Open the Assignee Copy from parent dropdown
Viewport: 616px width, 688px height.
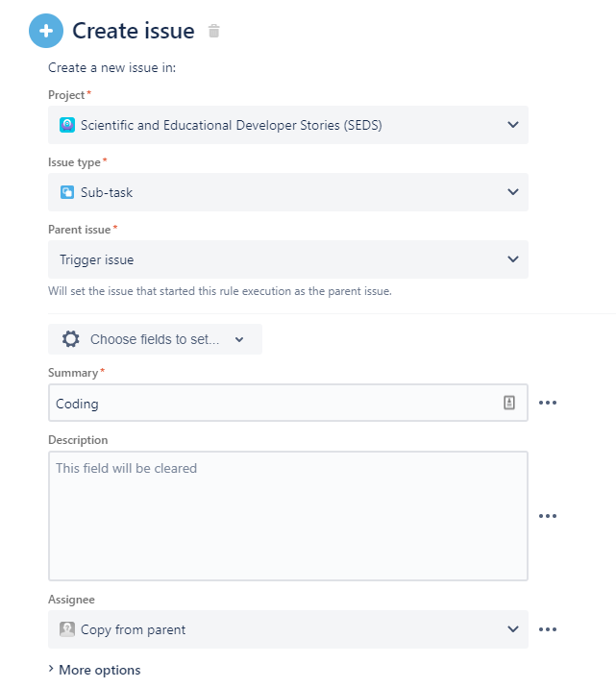tap(287, 629)
